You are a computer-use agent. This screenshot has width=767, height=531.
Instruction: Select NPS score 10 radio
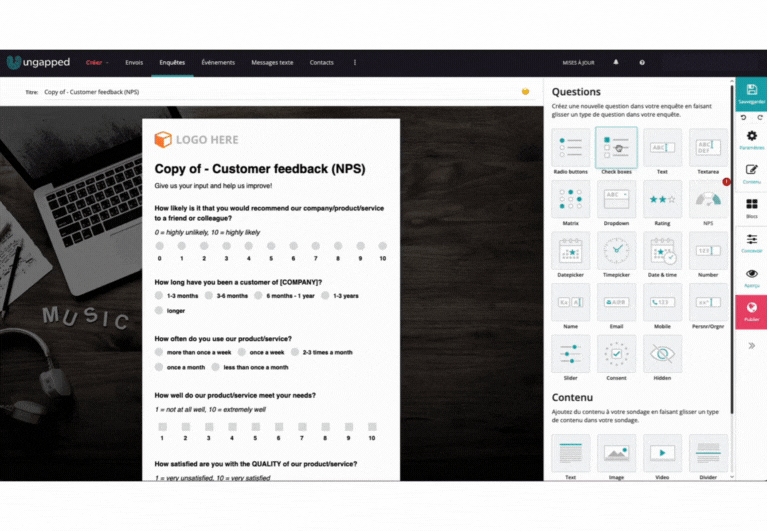[383, 245]
